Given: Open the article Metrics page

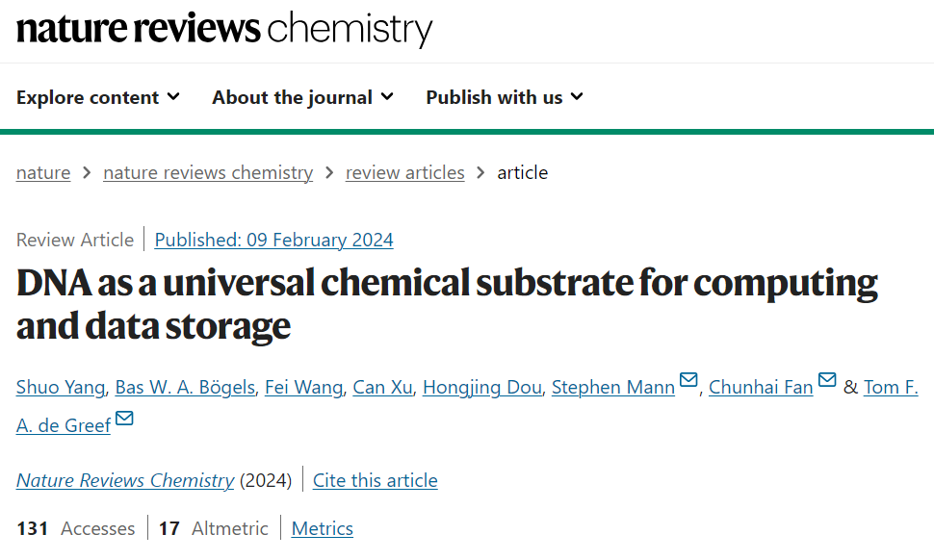Looking at the screenshot, I should [x=322, y=528].
